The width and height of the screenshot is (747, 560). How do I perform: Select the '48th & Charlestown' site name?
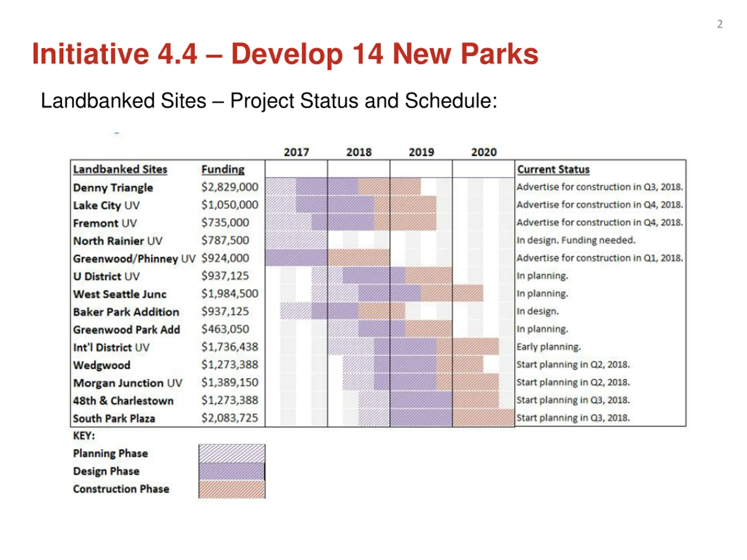pyautogui.click(x=123, y=401)
